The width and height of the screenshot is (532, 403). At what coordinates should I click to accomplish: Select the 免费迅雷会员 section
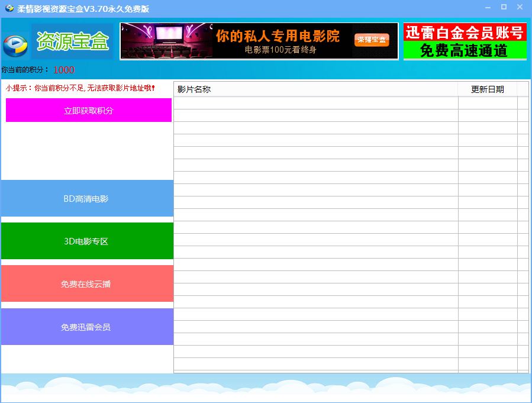click(86, 326)
